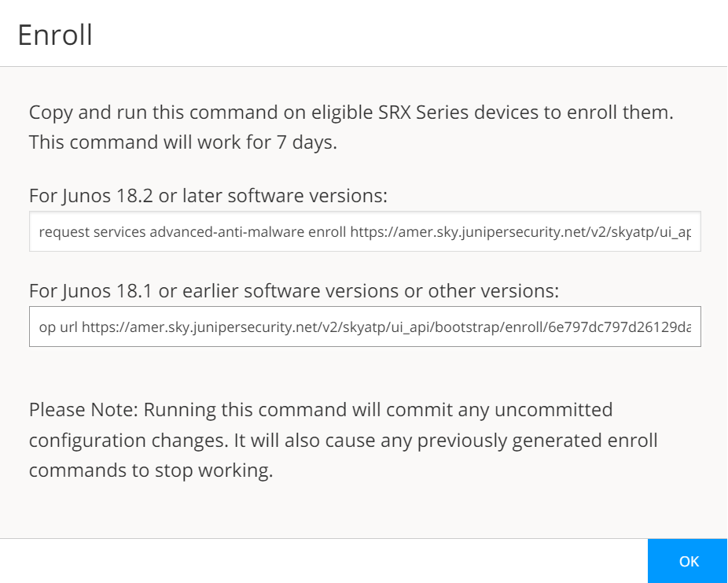The height and width of the screenshot is (583, 728).
Task: Click "op url" at the second command's start
Action: (57, 327)
